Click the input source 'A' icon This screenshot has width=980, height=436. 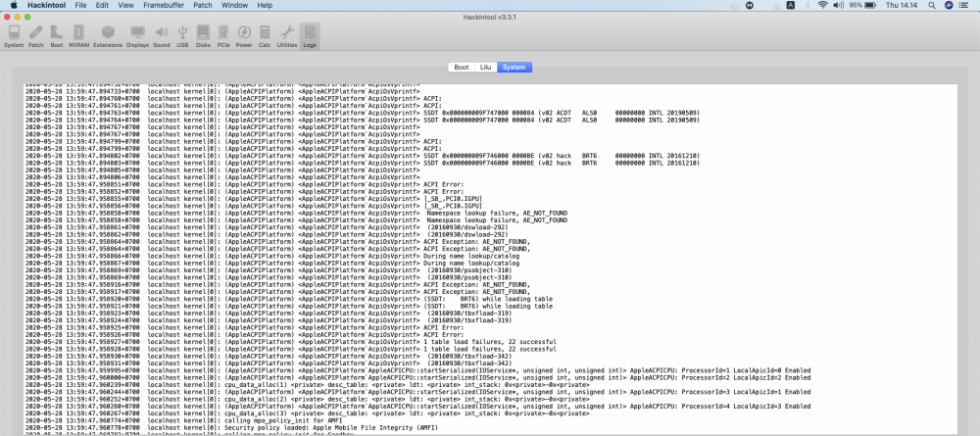click(791, 5)
